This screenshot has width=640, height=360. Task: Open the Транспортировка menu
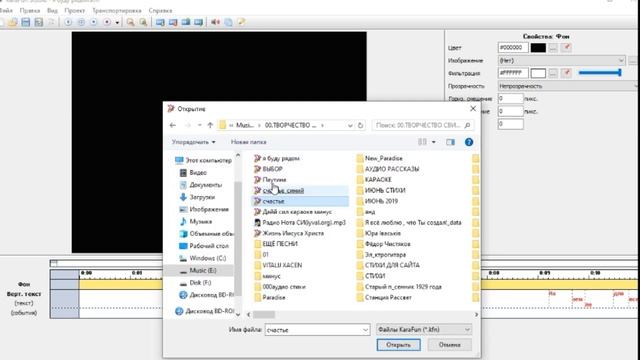117,10
